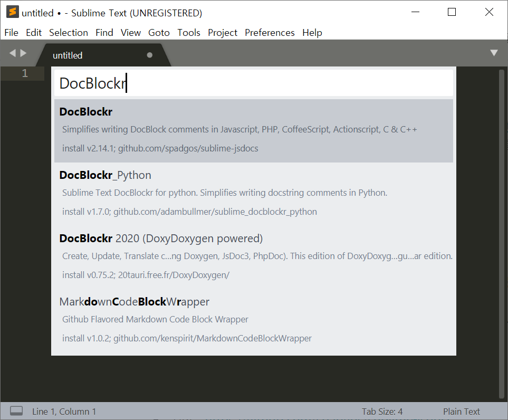508x420 pixels.
Task: Select DocBlockr package entry
Action: tap(253, 131)
